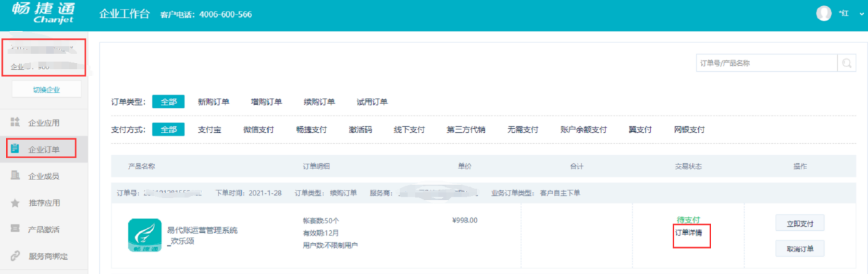Filter by 增购订单
The image size is (868, 274).
(x=266, y=102)
